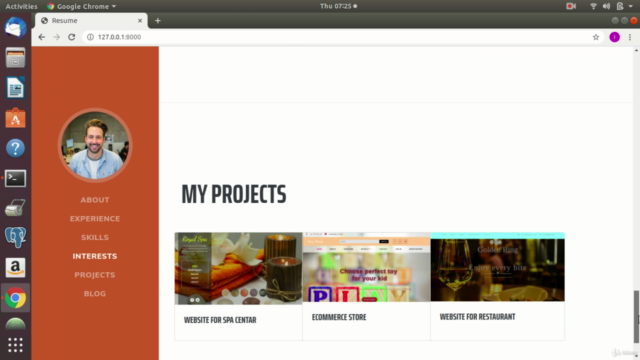
Task: Open the Chrome profile avatar
Action: tap(615, 37)
